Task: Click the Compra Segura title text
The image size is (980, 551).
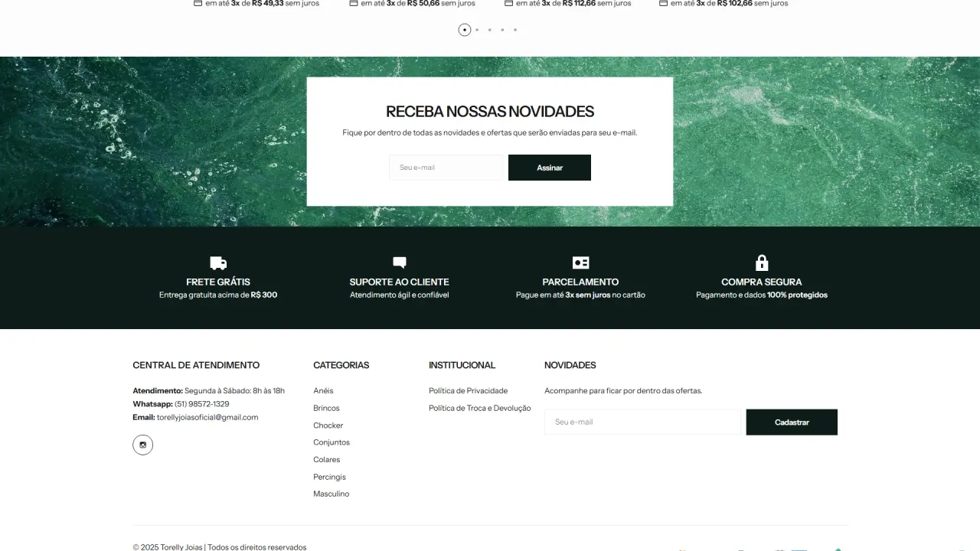Action: (x=762, y=282)
